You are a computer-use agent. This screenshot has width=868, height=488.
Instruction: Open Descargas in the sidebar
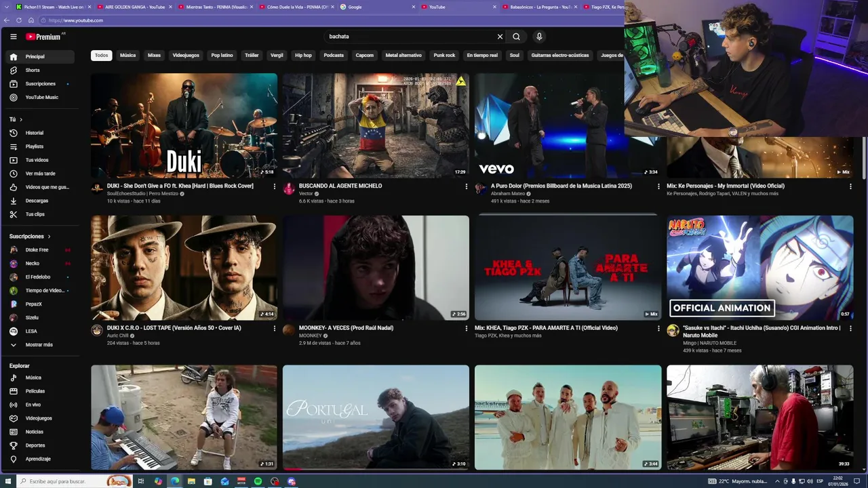41,201
